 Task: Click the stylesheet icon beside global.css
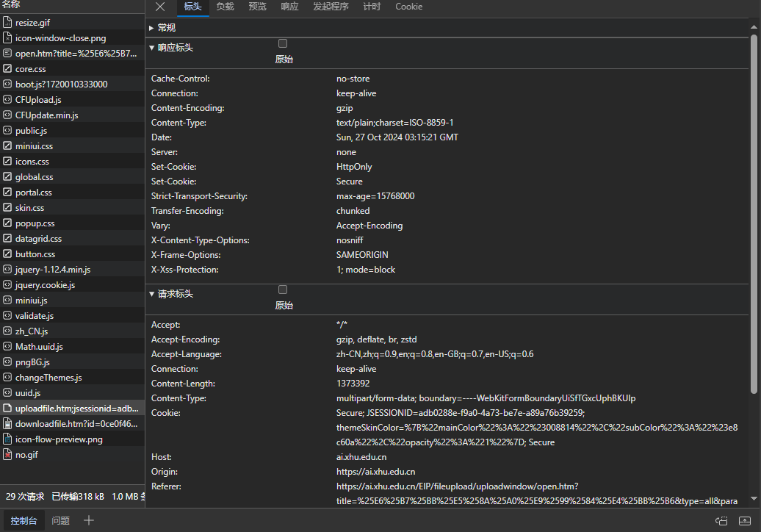[x=7, y=176]
